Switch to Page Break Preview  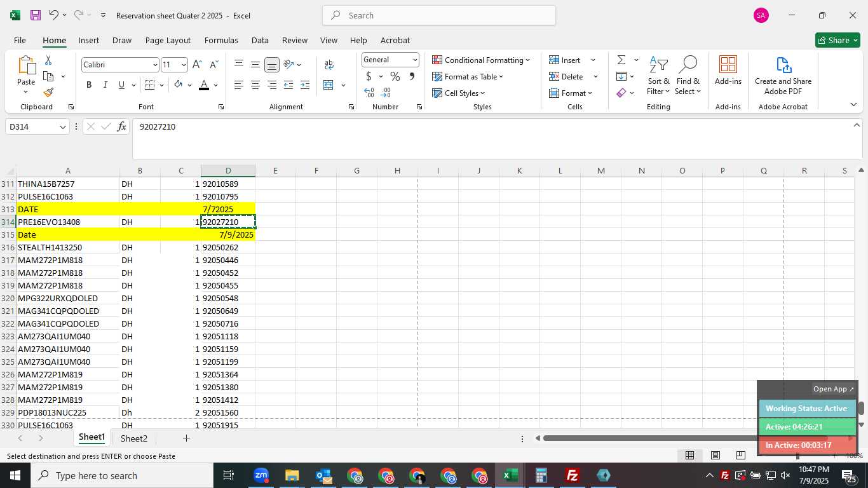(x=740, y=455)
